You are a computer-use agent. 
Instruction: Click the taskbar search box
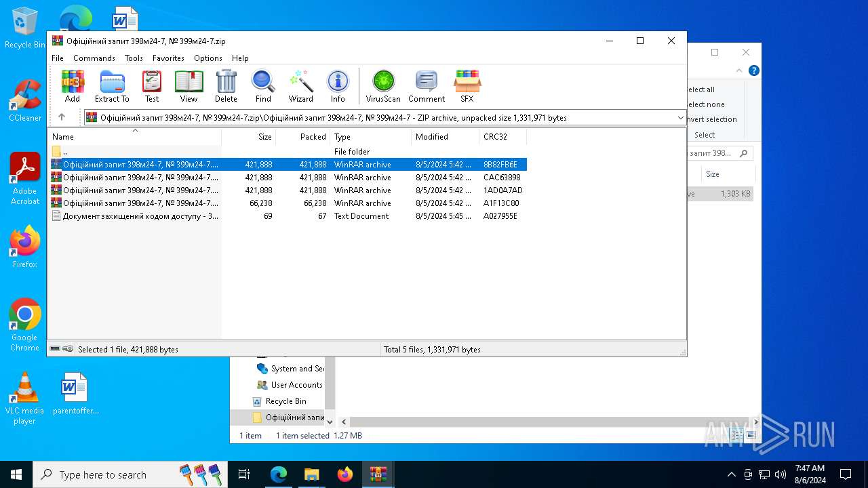(129, 474)
